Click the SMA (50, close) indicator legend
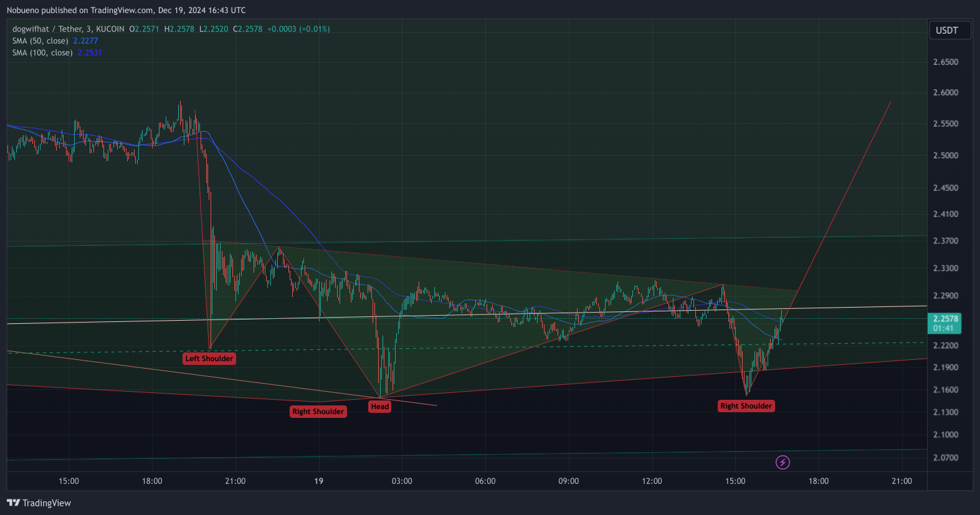The width and height of the screenshot is (980, 515). 40,41
